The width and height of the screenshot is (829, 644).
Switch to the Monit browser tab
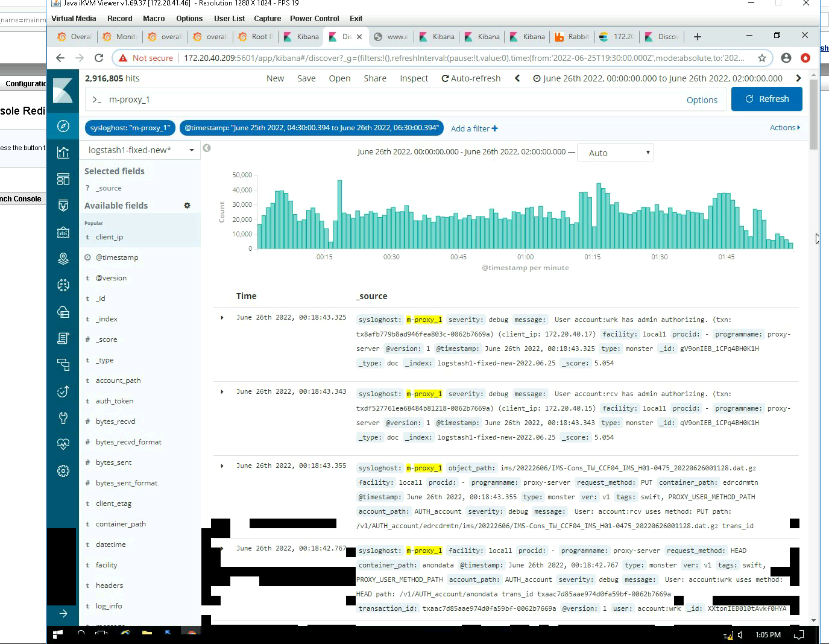click(120, 37)
